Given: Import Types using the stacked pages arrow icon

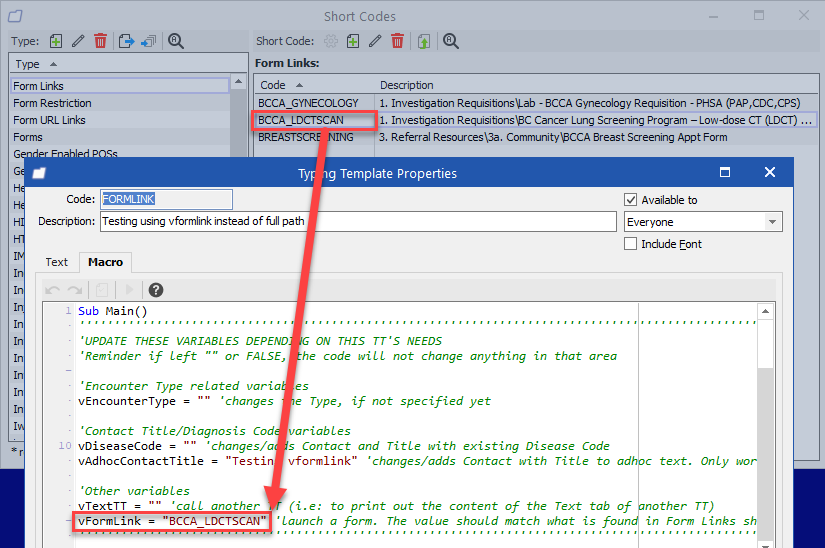Looking at the screenshot, I should [149, 41].
